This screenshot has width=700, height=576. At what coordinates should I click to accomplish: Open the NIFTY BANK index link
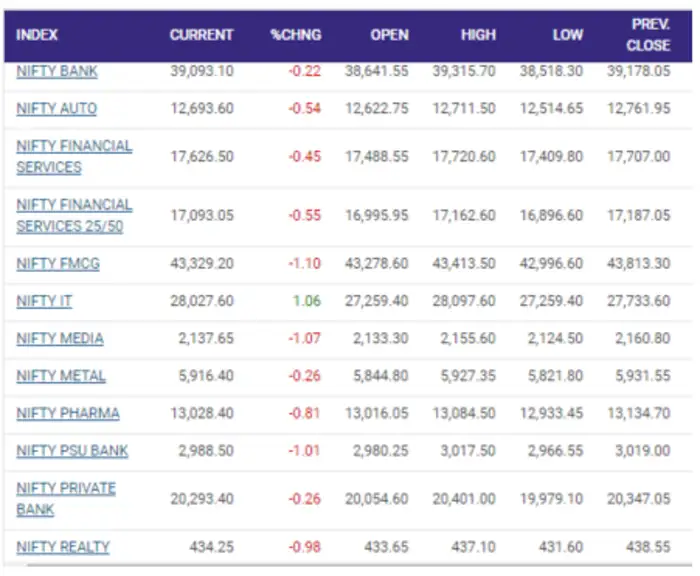pos(57,71)
